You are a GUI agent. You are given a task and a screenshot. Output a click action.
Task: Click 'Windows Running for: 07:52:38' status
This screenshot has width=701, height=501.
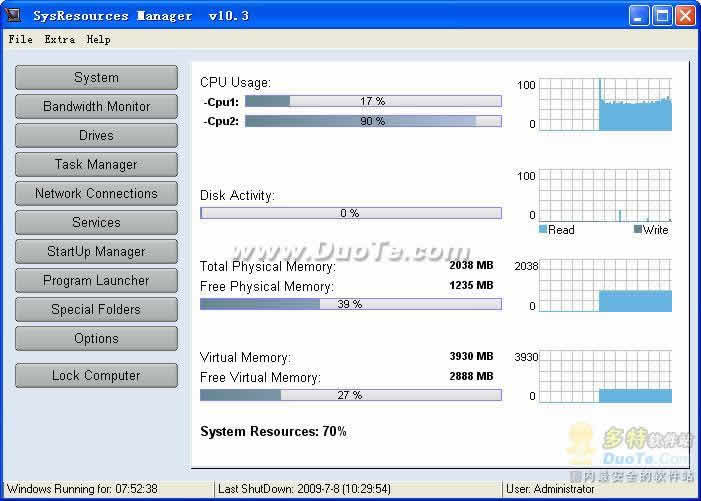pyautogui.click(x=82, y=489)
